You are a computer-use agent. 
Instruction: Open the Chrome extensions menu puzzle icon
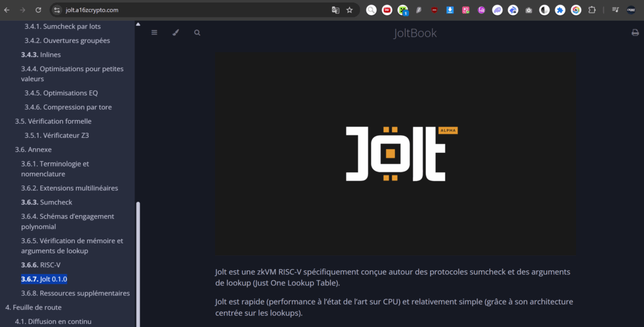tap(592, 10)
